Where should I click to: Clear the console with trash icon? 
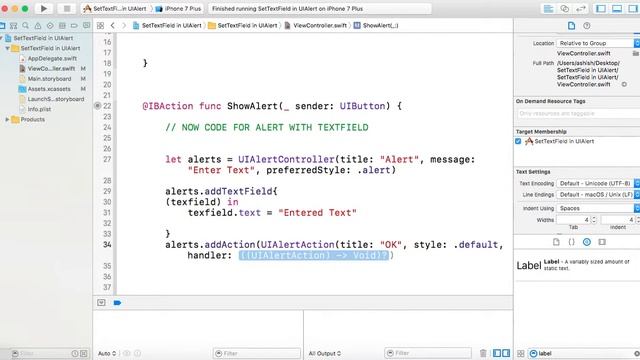[x=483, y=353]
